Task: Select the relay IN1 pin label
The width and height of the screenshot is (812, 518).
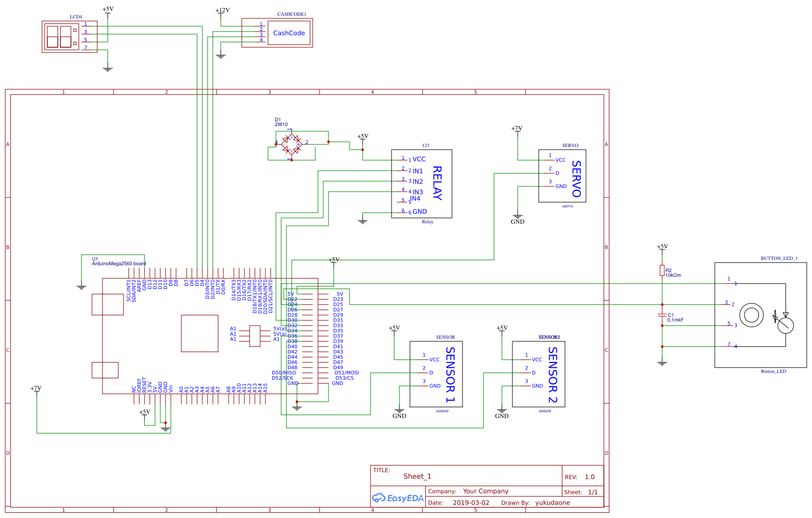Action: point(418,171)
